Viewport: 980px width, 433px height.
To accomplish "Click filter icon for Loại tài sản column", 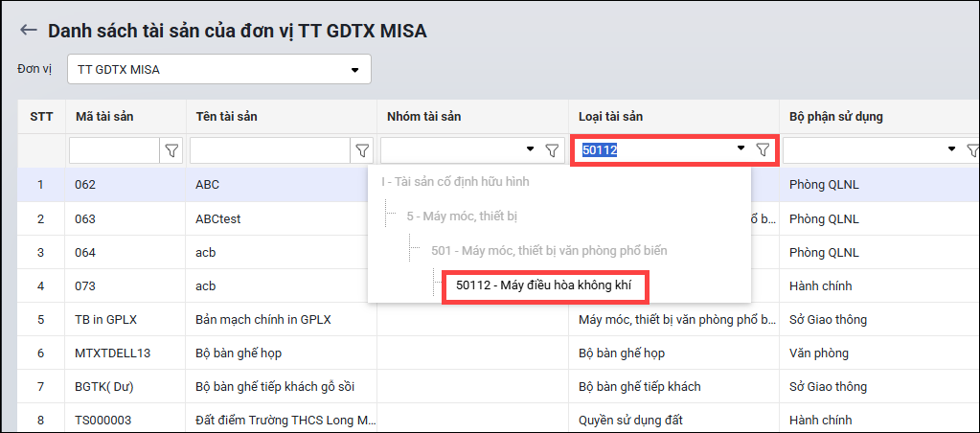I will (x=763, y=149).
